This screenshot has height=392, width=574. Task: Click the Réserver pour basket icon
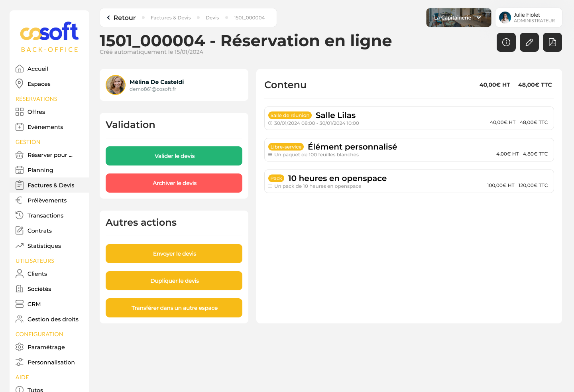[20, 155]
